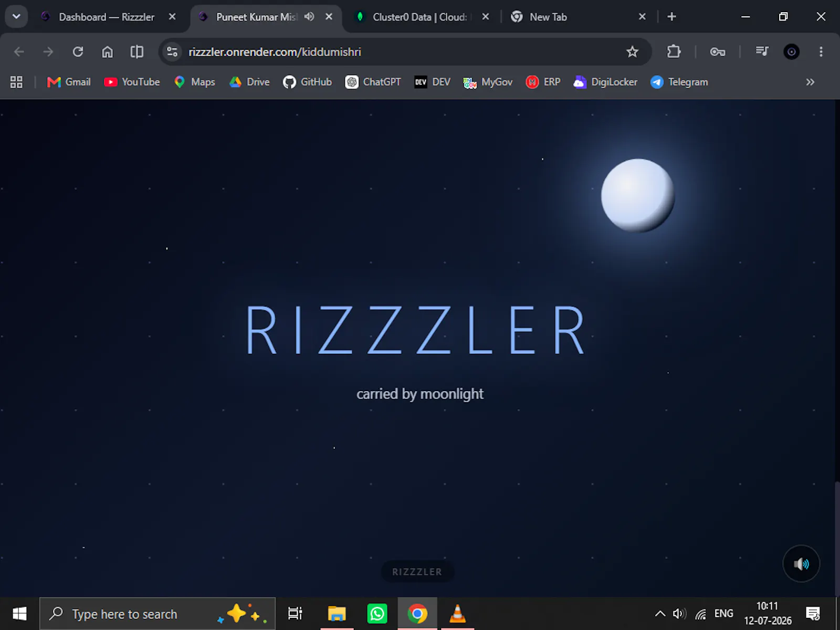Show hidden system tray icons

point(660,614)
